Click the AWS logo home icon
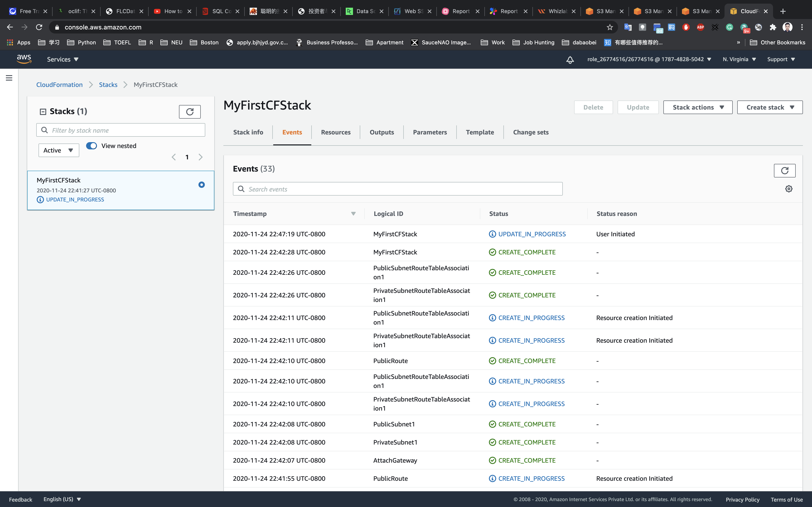 click(x=24, y=59)
